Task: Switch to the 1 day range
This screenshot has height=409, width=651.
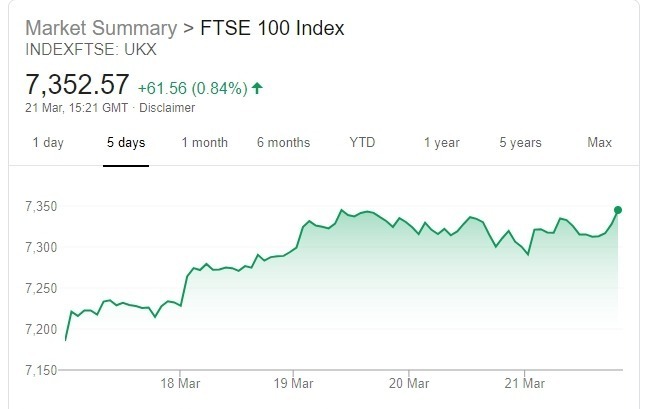Action: point(48,143)
